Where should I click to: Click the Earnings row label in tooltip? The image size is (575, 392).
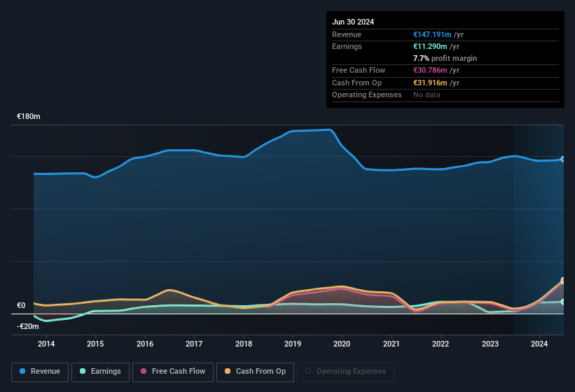click(347, 46)
